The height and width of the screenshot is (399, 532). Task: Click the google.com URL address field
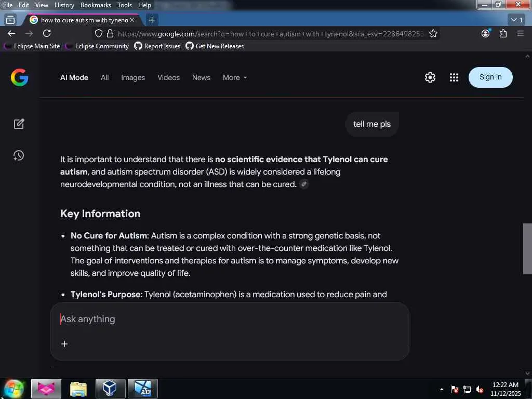[x=271, y=34]
